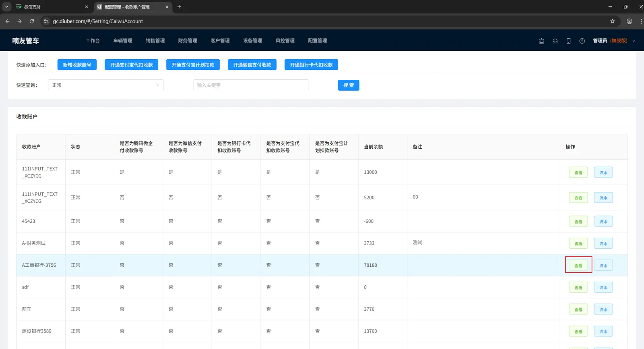Click 查看 for the sdf account
Image resolution: width=644 pixels, height=349 pixels.
pyautogui.click(x=578, y=287)
